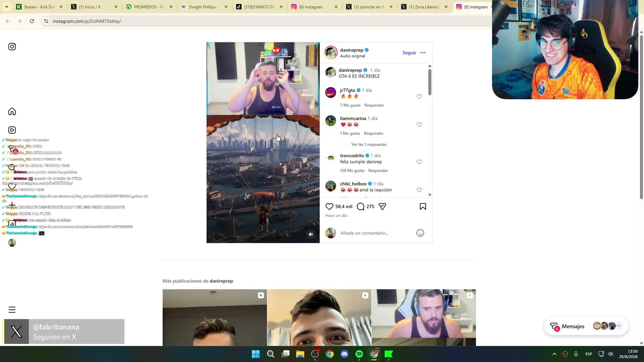Open comments via speech bubble icon
Image resolution: width=644 pixels, height=362 pixels.
coord(361,207)
